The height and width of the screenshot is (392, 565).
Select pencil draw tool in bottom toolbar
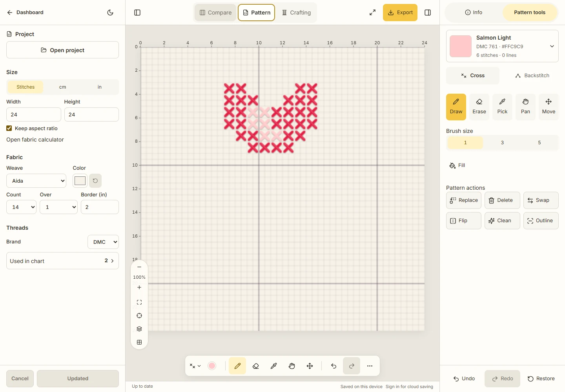[x=237, y=366]
